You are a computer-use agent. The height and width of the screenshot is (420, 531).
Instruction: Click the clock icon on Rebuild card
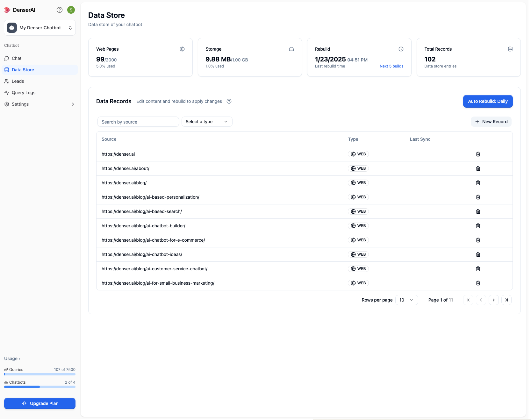click(x=401, y=49)
